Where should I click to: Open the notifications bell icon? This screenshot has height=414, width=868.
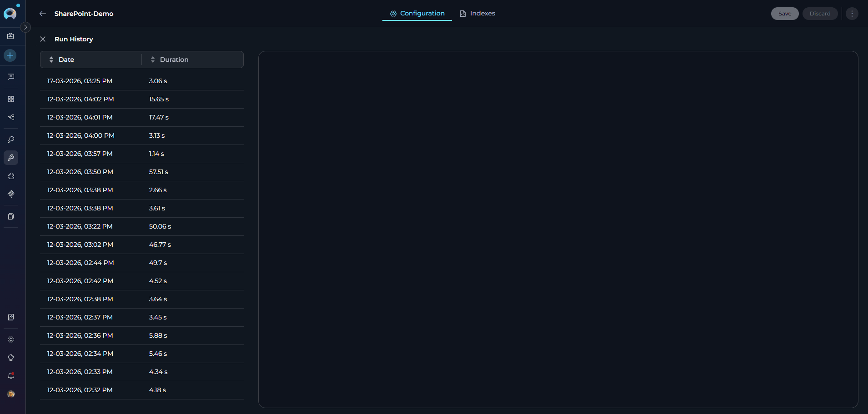pyautogui.click(x=11, y=376)
